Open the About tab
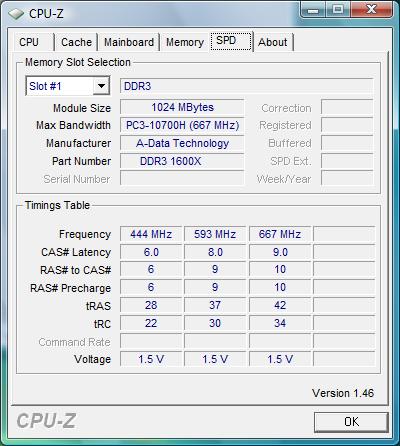 pyautogui.click(x=273, y=42)
